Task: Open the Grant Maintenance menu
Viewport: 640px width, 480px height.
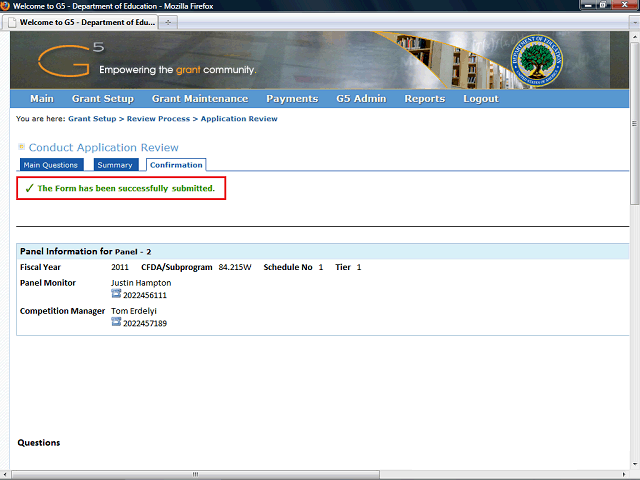Action: (x=200, y=99)
